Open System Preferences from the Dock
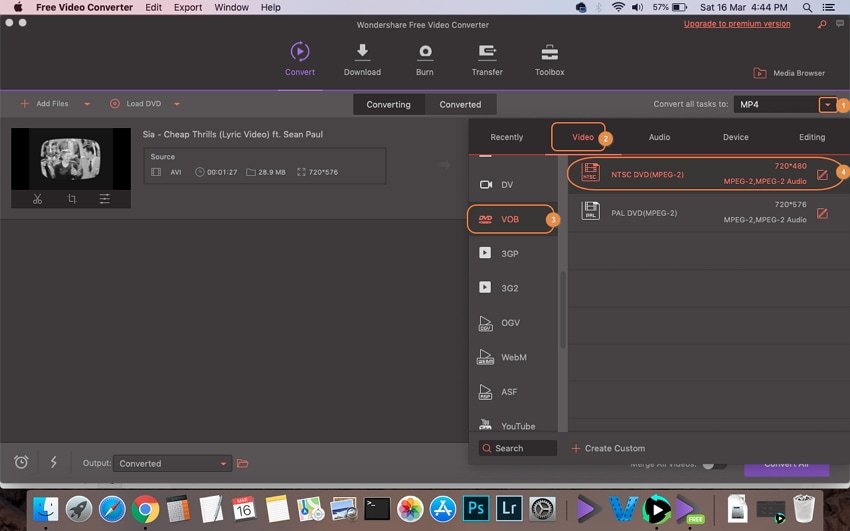This screenshot has height=531, width=850. point(542,509)
